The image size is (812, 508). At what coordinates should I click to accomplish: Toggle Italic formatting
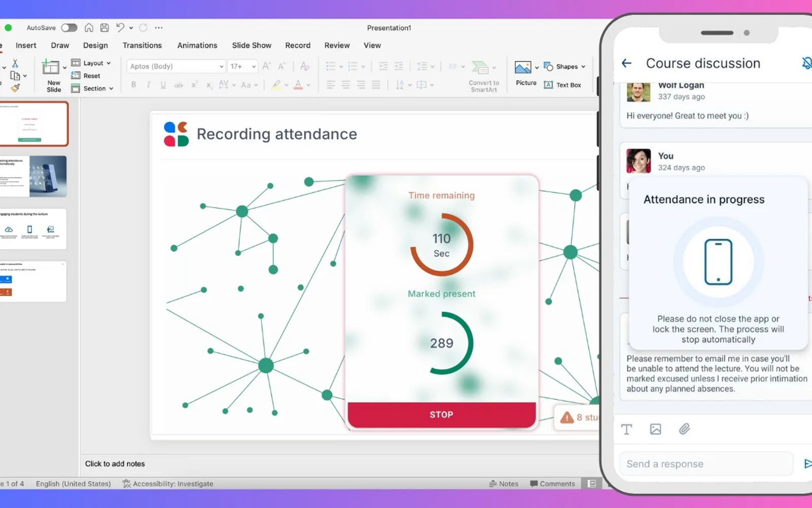tap(148, 85)
